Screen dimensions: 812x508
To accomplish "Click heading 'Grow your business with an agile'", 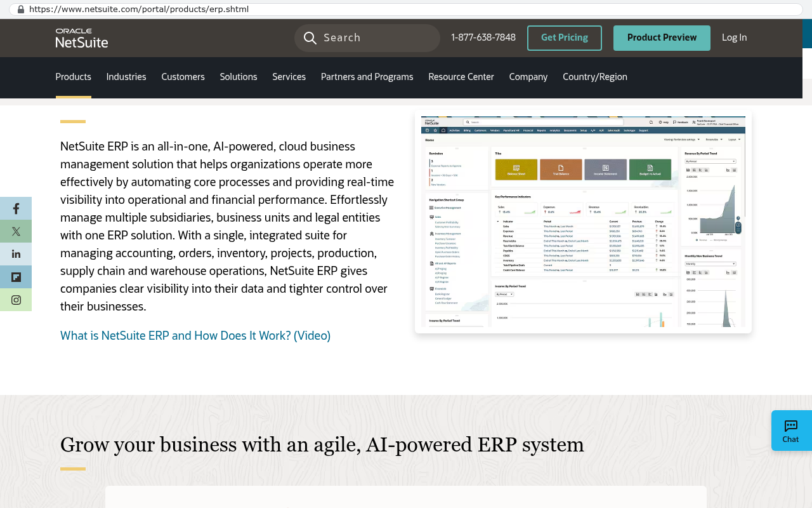I will pos(322,444).
